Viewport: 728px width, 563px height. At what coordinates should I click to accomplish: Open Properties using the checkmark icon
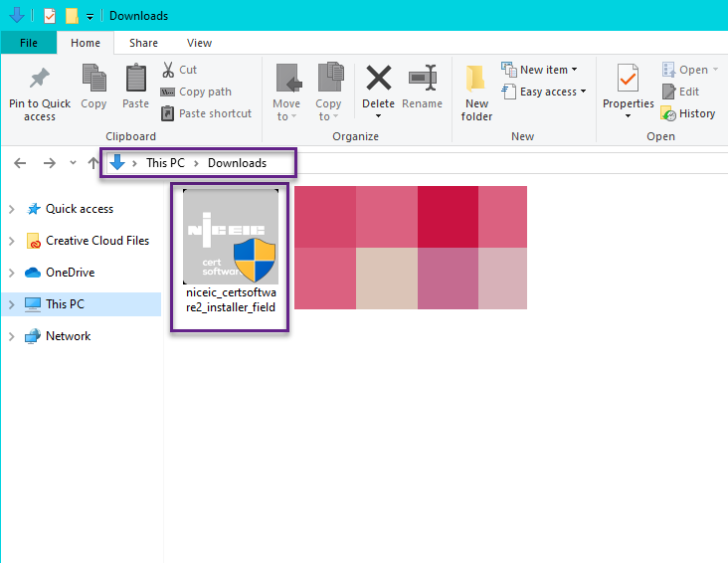pyautogui.click(x=628, y=79)
